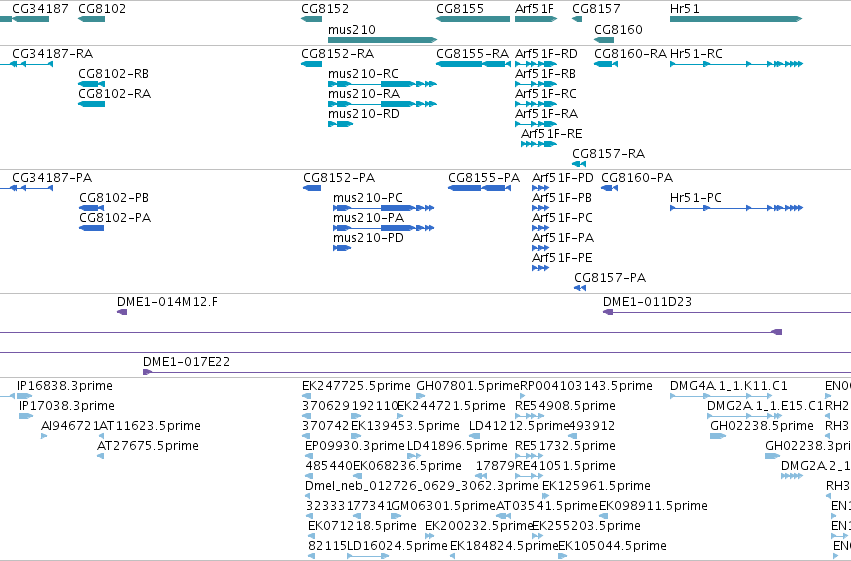
Task: Select the GH07801.5prime EST label
Action: pos(468,386)
